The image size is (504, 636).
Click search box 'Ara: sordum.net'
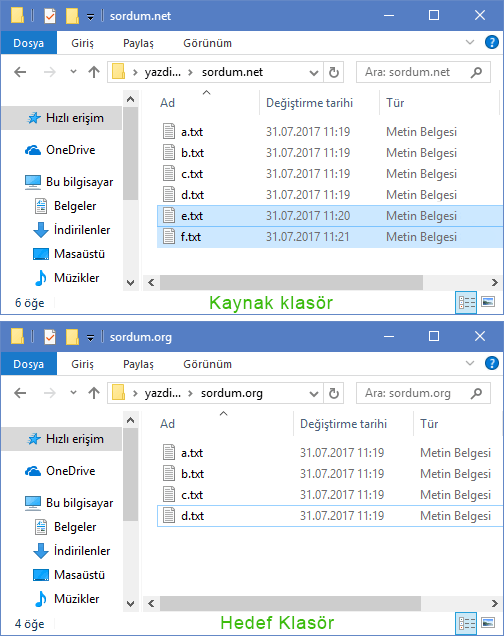coord(423,72)
